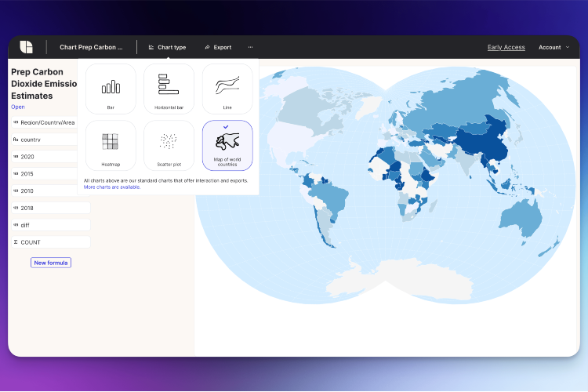The height and width of the screenshot is (392, 588).
Task: Open the Export menu
Action: (218, 47)
